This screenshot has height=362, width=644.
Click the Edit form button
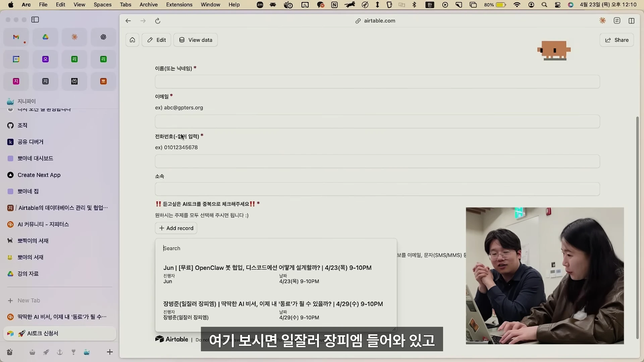pyautogui.click(x=156, y=40)
